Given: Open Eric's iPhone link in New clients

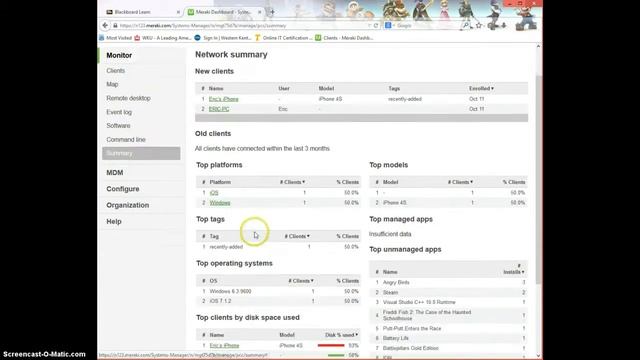Looking at the screenshot, I should point(224,99).
